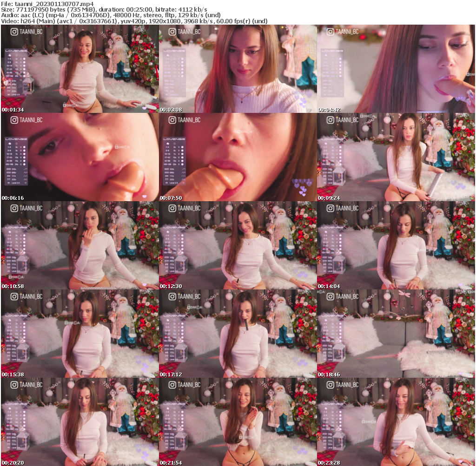Click the Lovense logo on the 00:17:12 thumbnail

click(x=174, y=315)
